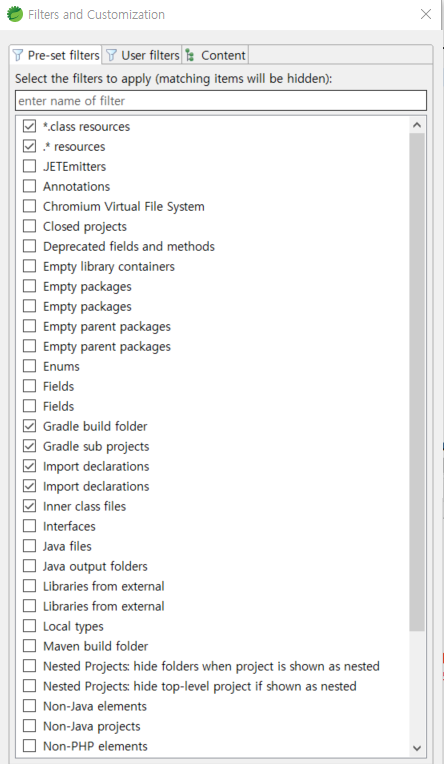Click the filter list vertical scrollbar thumb
Screen dimensions: 444x764
(x=417, y=382)
